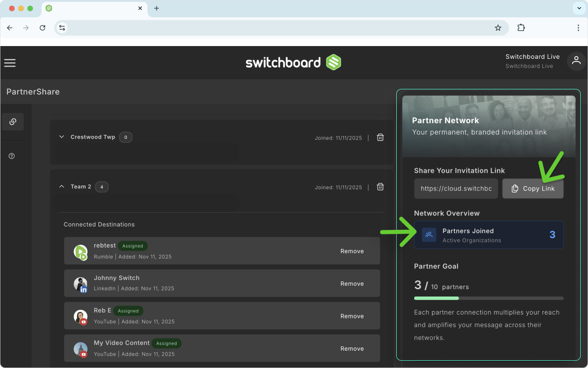Open the Partners Joined overview card

click(x=488, y=235)
